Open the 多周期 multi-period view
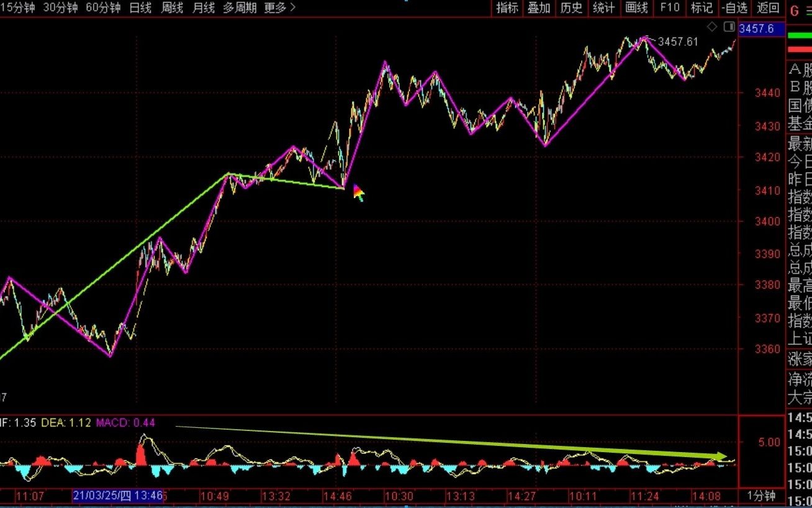Image resolution: width=812 pixels, height=508 pixels. pyautogui.click(x=240, y=8)
